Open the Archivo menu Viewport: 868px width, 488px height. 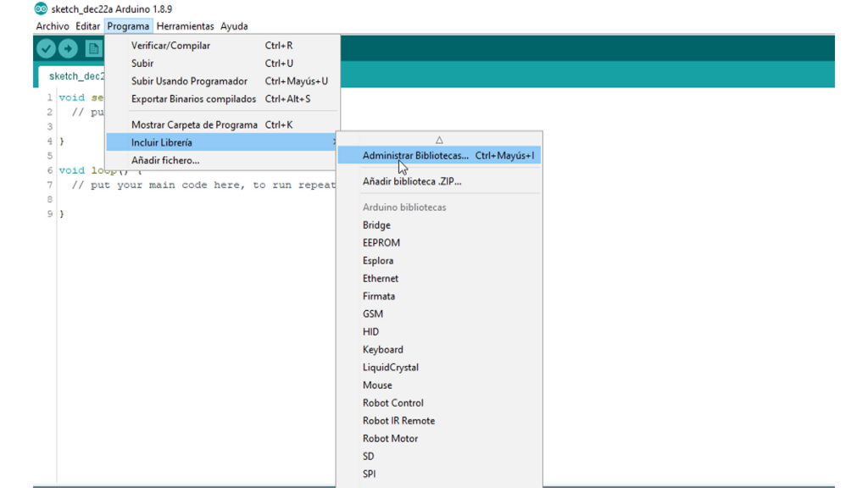[53, 26]
